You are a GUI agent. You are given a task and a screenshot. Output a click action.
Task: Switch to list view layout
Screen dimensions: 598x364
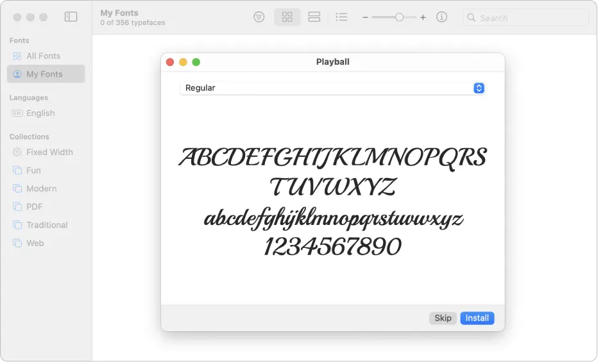coord(341,17)
